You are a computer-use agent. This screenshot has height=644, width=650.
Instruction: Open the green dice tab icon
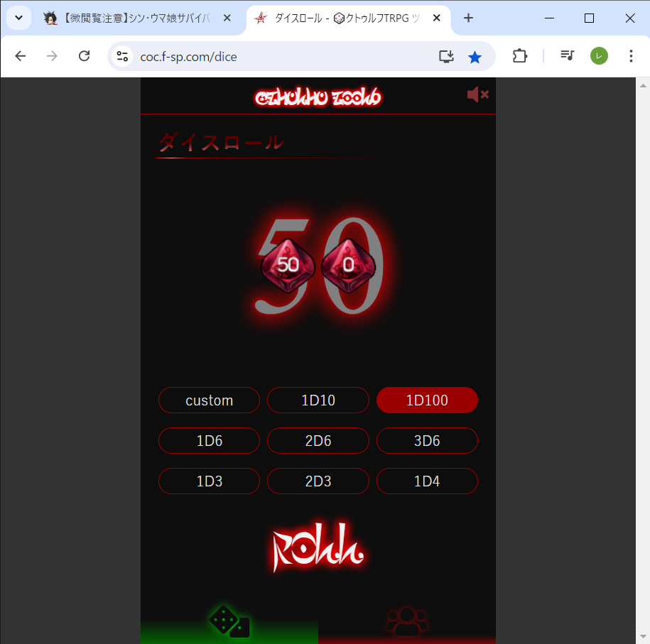point(229,621)
